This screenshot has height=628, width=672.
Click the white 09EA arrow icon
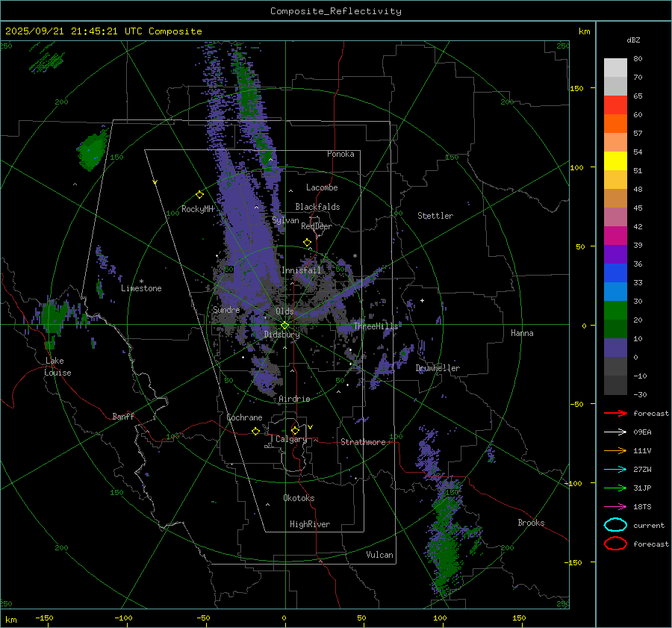[615, 432]
